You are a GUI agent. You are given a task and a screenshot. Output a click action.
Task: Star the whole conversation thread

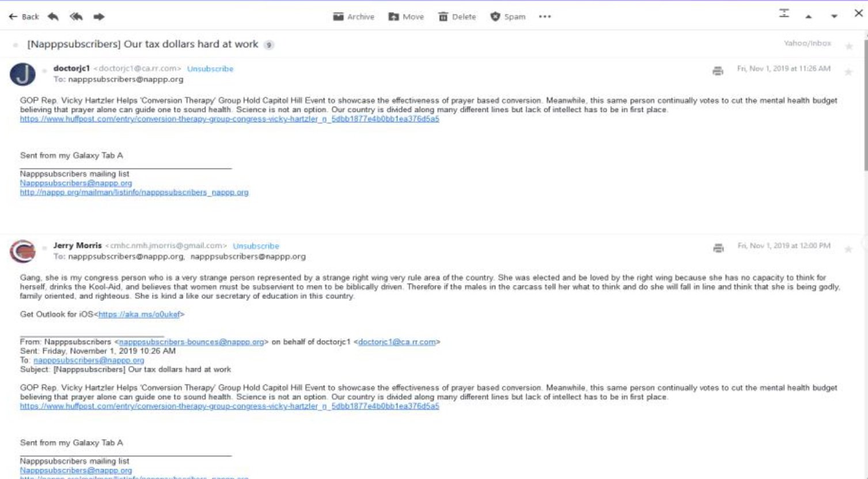click(x=848, y=46)
